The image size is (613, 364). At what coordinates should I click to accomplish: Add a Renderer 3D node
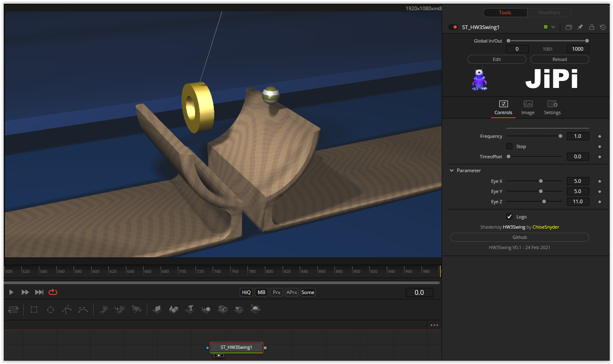255,309
